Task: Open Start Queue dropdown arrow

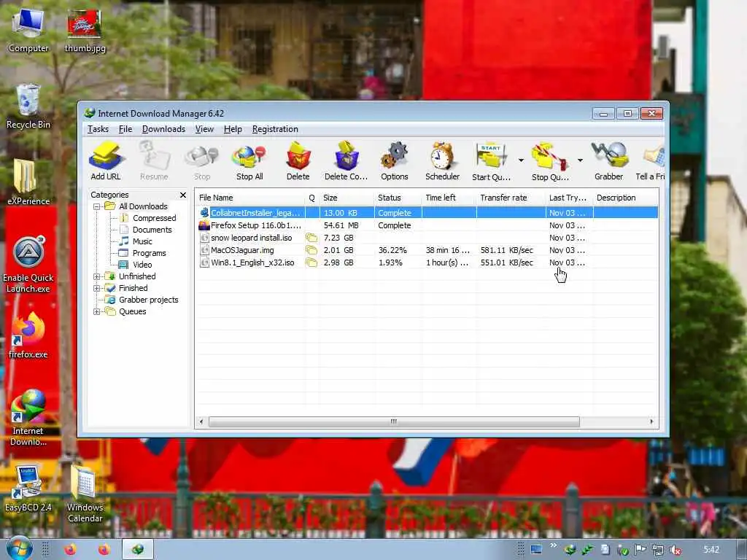Action: coord(521,160)
